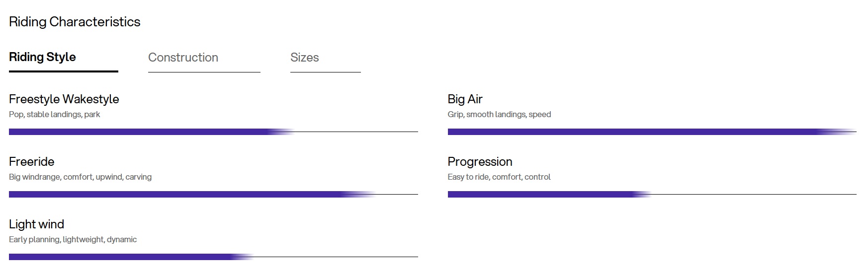Click the Freestyle Wakestyle title

tap(64, 99)
